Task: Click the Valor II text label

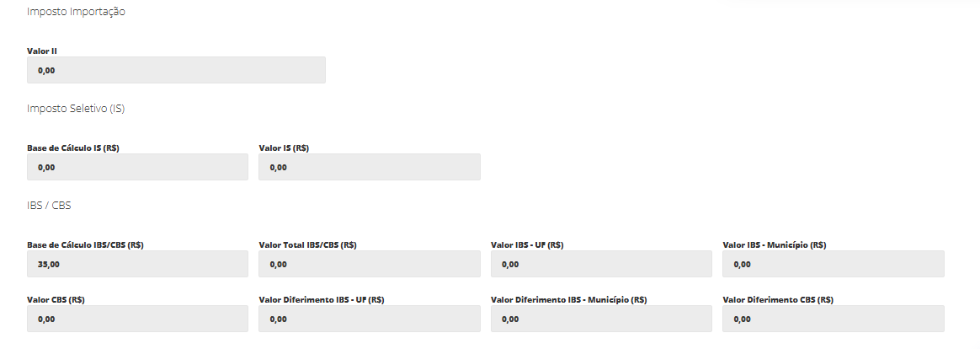Action: 42,51
